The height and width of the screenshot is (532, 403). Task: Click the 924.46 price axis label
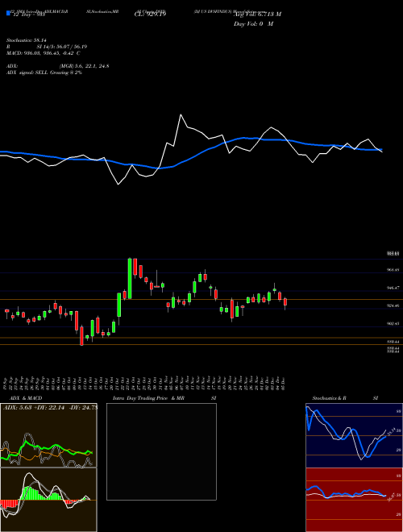coord(393,305)
